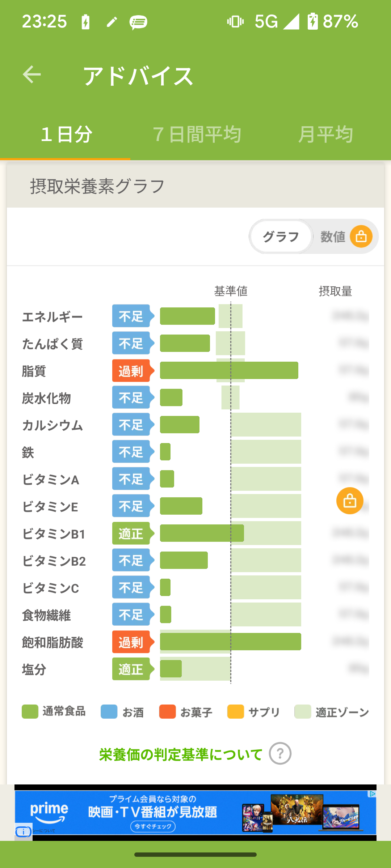This screenshot has height=868, width=391.
Task: Open the 月平均 tab
Action: (325, 135)
